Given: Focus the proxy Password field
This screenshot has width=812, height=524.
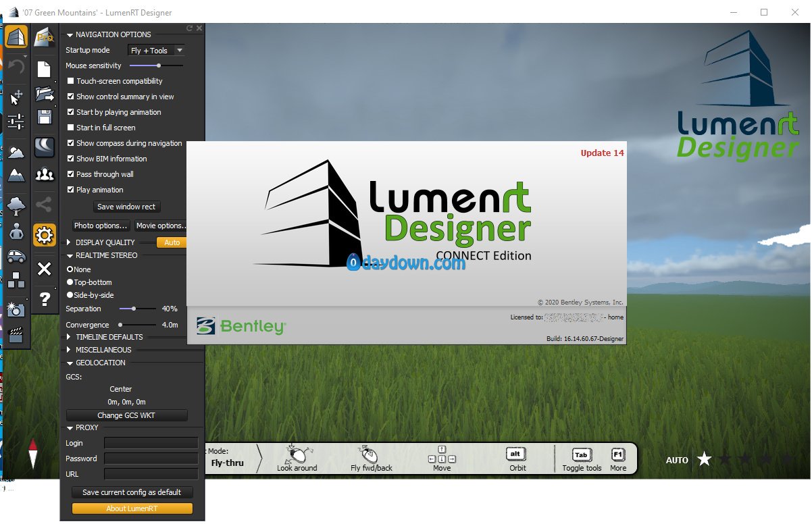Looking at the screenshot, I should pos(151,459).
